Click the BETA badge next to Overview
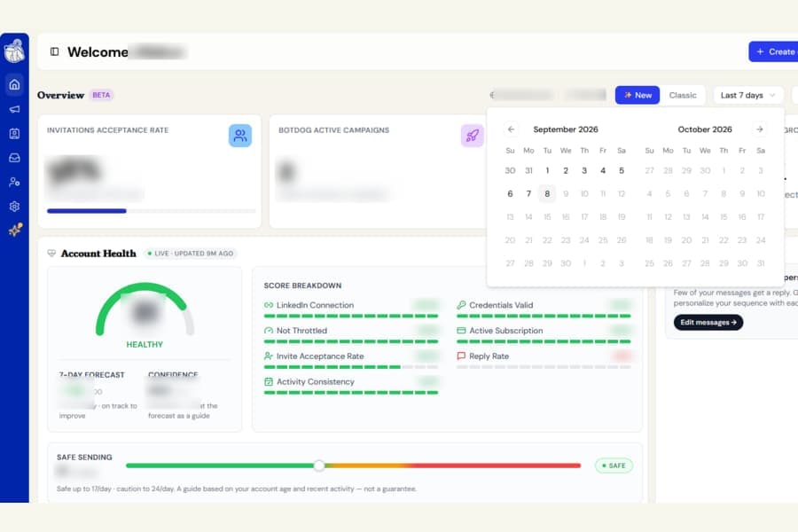The height and width of the screenshot is (532, 798). pos(101,95)
